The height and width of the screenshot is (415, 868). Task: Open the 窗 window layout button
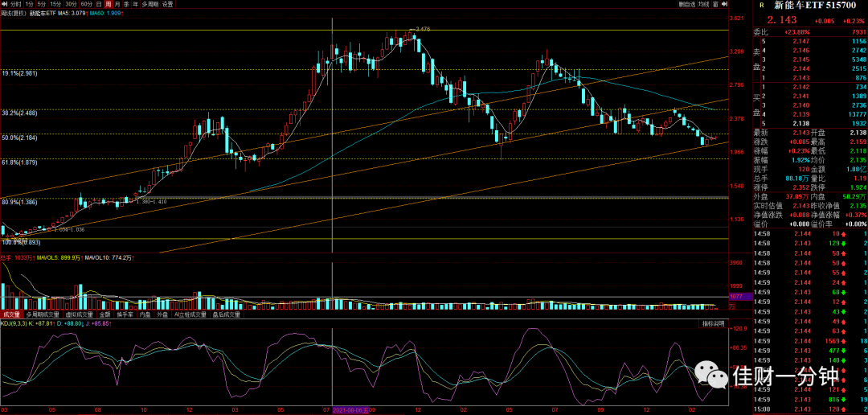pos(715,5)
